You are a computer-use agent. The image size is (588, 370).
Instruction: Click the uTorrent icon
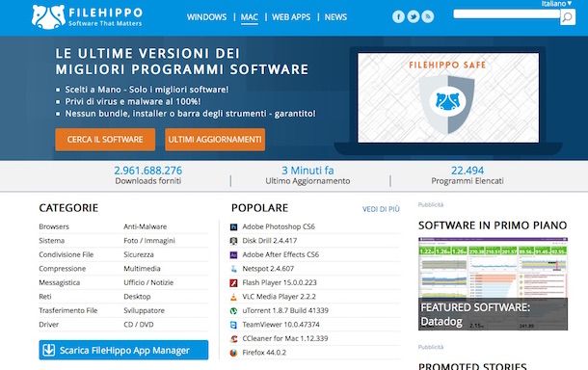(233, 311)
